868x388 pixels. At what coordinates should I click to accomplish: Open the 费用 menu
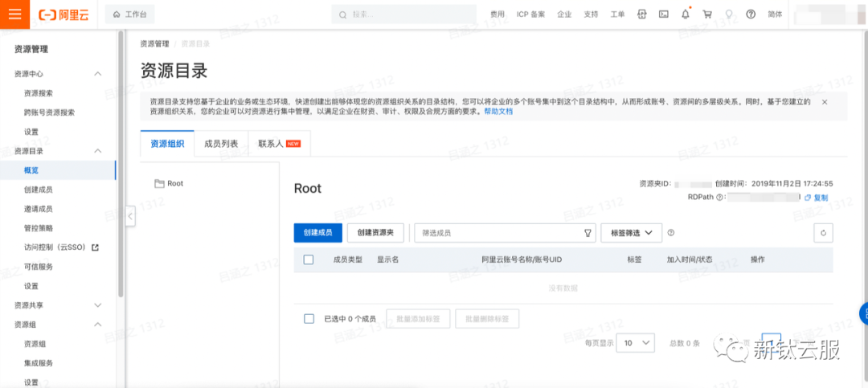tap(497, 14)
